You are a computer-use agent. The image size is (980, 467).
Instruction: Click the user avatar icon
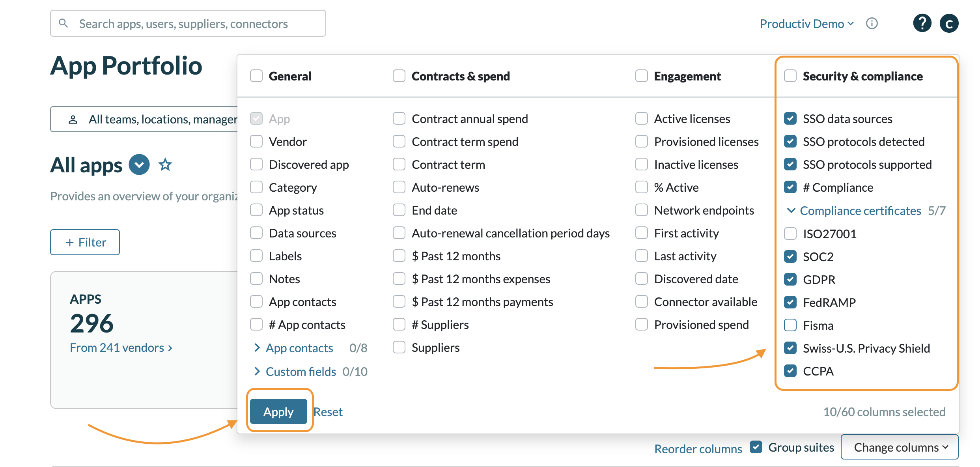pos(949,23)
